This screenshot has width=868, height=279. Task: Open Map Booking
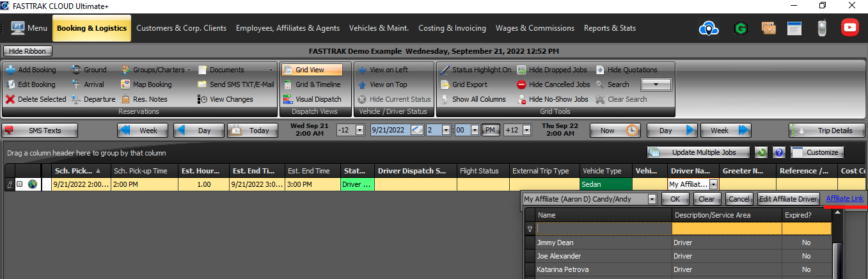(146, 84)
